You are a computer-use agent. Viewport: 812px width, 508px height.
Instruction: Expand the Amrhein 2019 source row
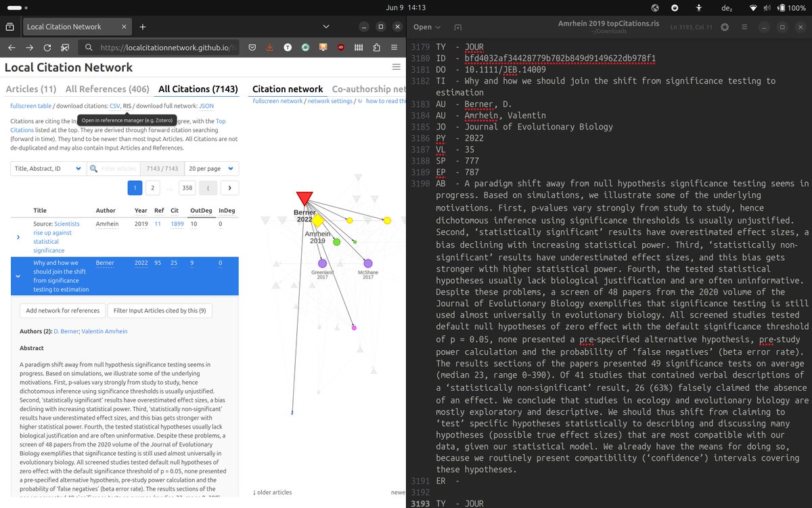pos(18,237)
